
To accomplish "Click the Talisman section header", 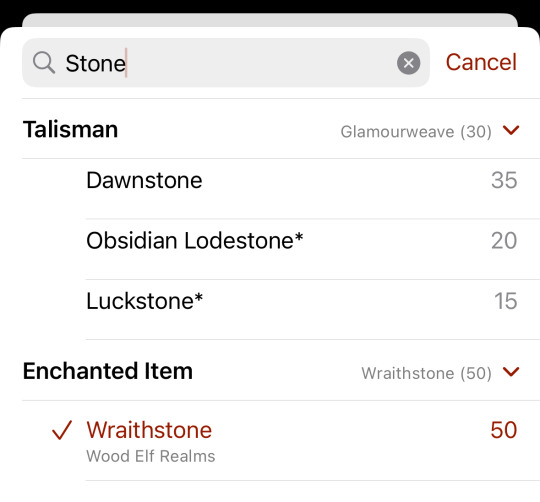I will click(x=70, y=129).
